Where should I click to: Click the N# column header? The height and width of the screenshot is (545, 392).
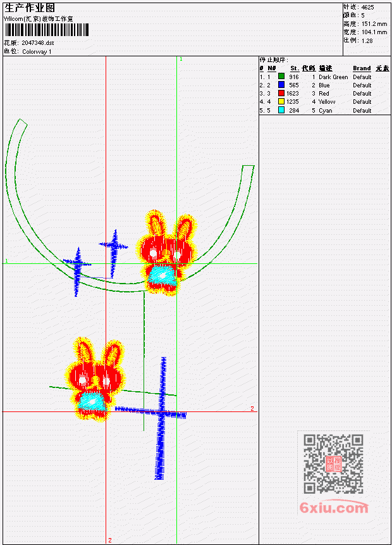click(x=271, y=68)
